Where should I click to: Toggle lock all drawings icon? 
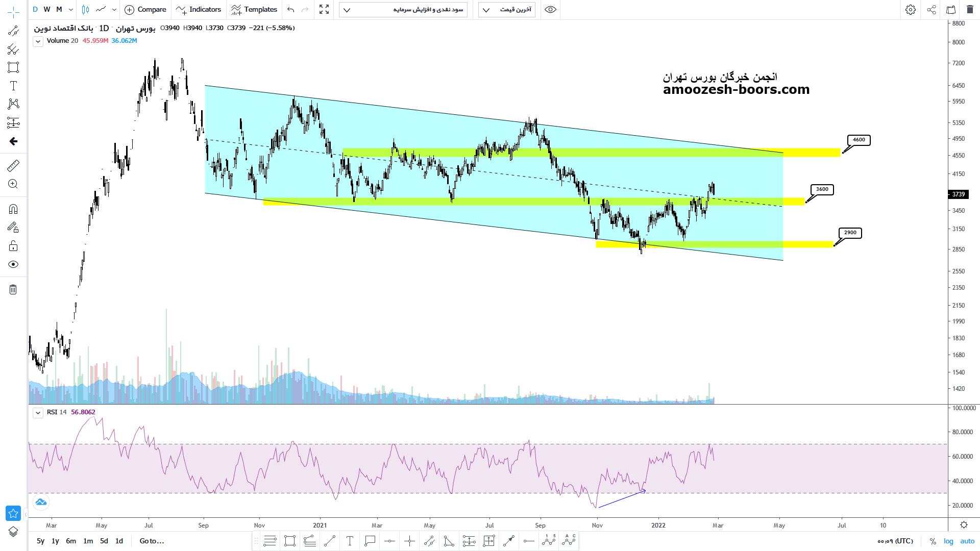pos(13,246)
